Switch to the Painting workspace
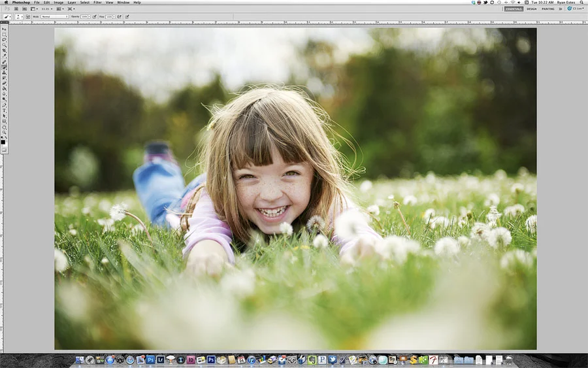 tap(548, 8)
